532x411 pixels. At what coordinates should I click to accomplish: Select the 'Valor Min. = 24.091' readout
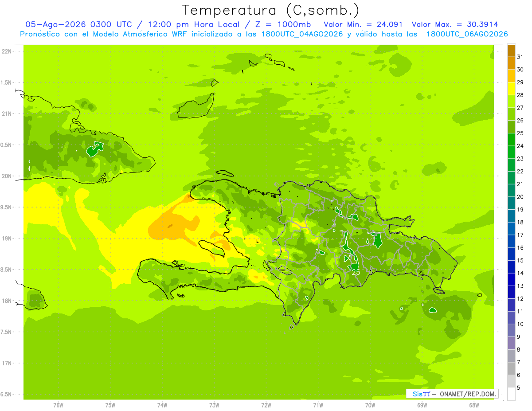tap(363, 24)
